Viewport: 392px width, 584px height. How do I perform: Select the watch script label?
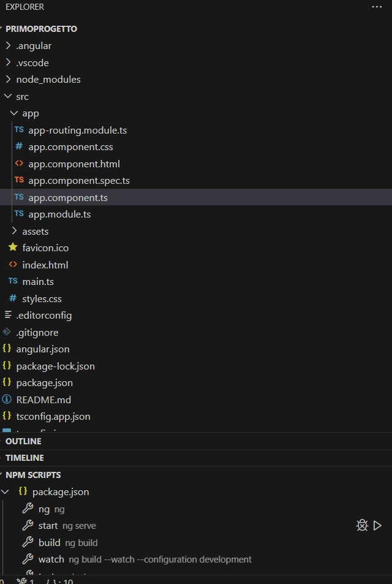tap(145, 559)
